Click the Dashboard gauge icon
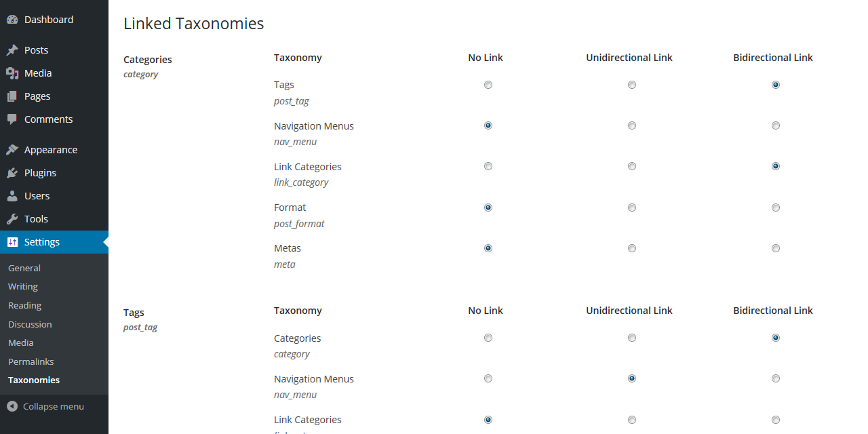The image size is (868, 434). point(12,20)
